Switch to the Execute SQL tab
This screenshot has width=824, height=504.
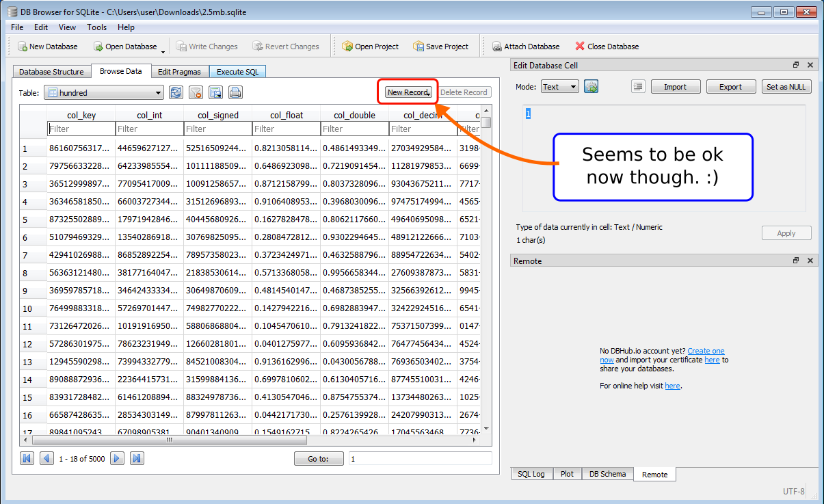[x=237, y=70]
